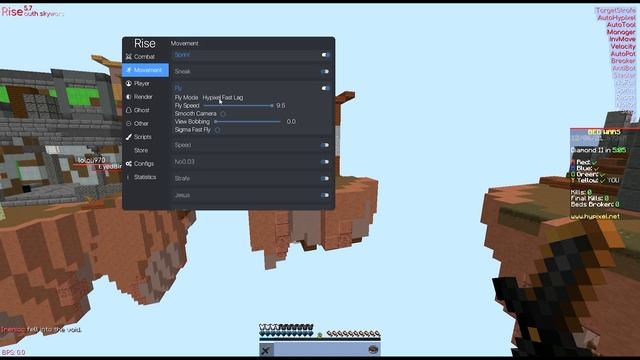Click the Speed module name
This screenshot has height=360, width=640.
pos(183,145)
